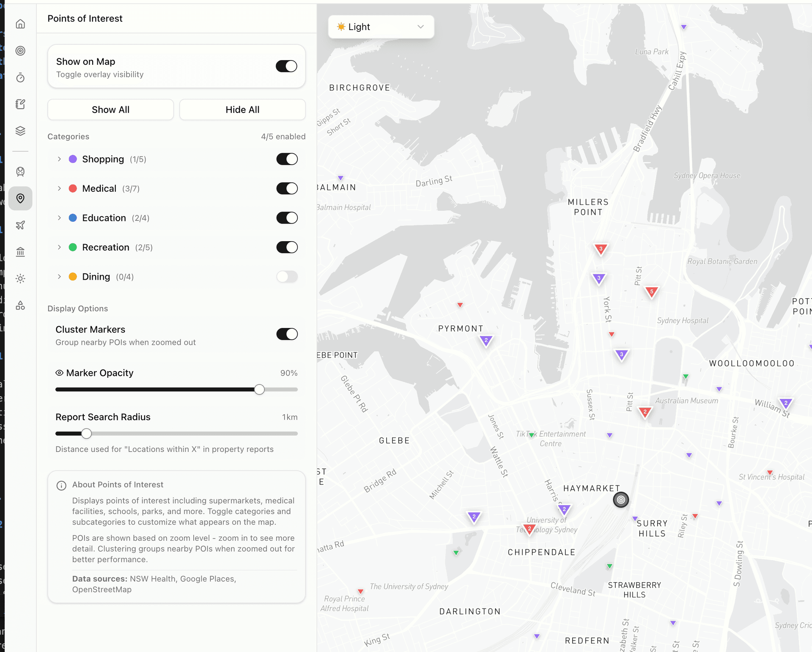The width and height of the screenshot is (812, 652).
Task: Click the Marker Opacity slider handle
Action: (259, 390)
